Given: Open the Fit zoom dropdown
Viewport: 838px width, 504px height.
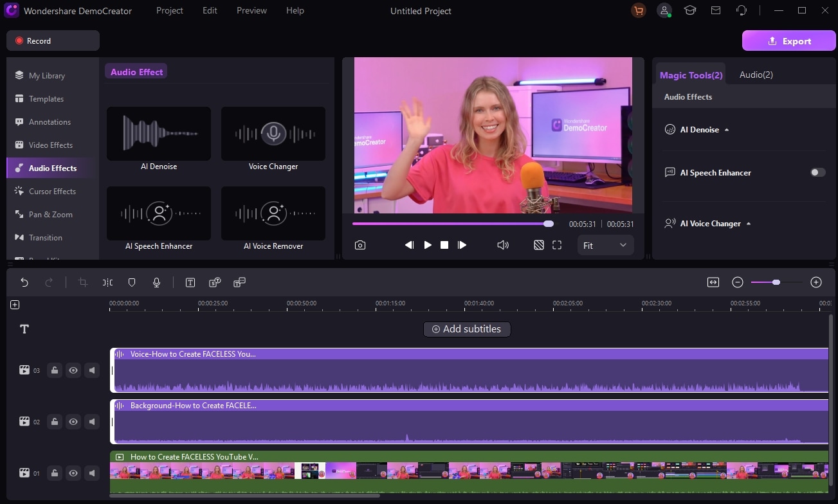Looking at the screenshot, I should 605,245.
